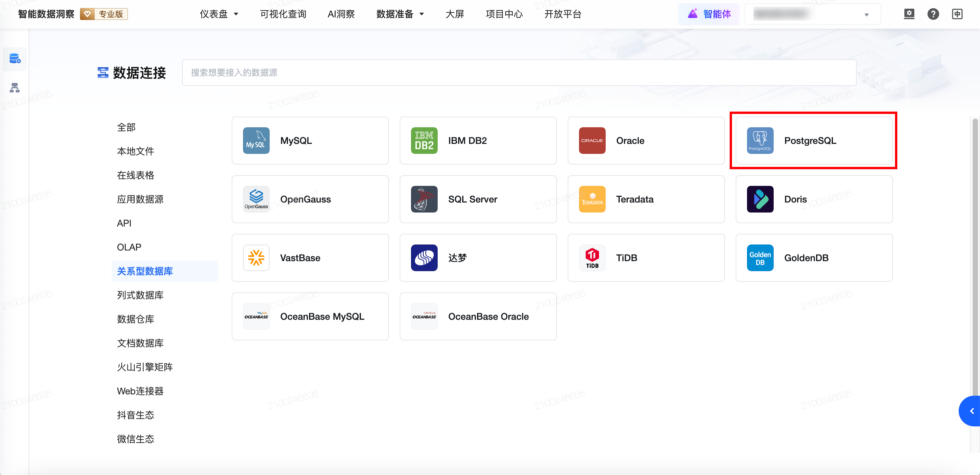Viewport: 980px width, 475px height.
Task: Expand the blue side panel arrow
Action: pyautogui.click(x=971, y=411)
